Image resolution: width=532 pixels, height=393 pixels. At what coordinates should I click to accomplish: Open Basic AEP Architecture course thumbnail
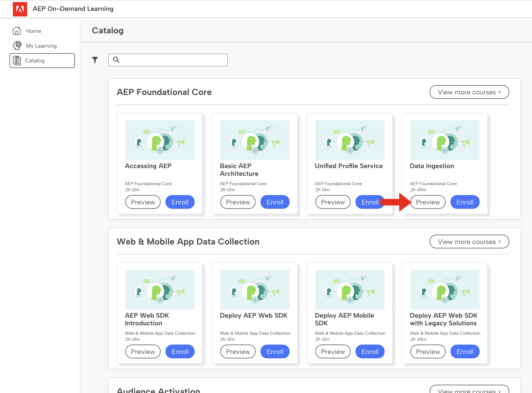[x=255, y=140]
